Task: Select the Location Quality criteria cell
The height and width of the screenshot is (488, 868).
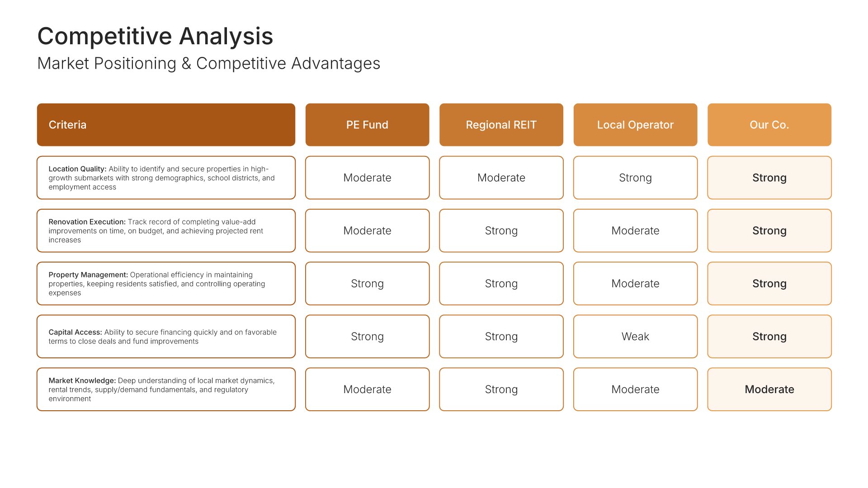Action: coord(166,178)
